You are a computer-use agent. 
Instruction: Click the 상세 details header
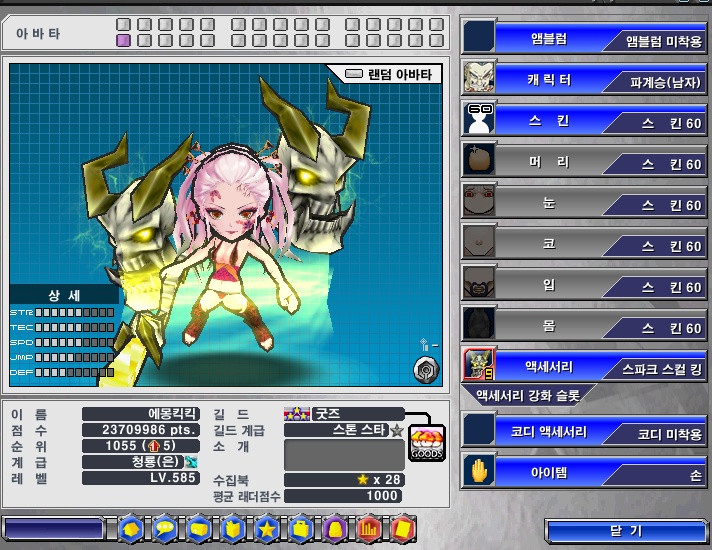pyautogui.click(x=64, y=296)
